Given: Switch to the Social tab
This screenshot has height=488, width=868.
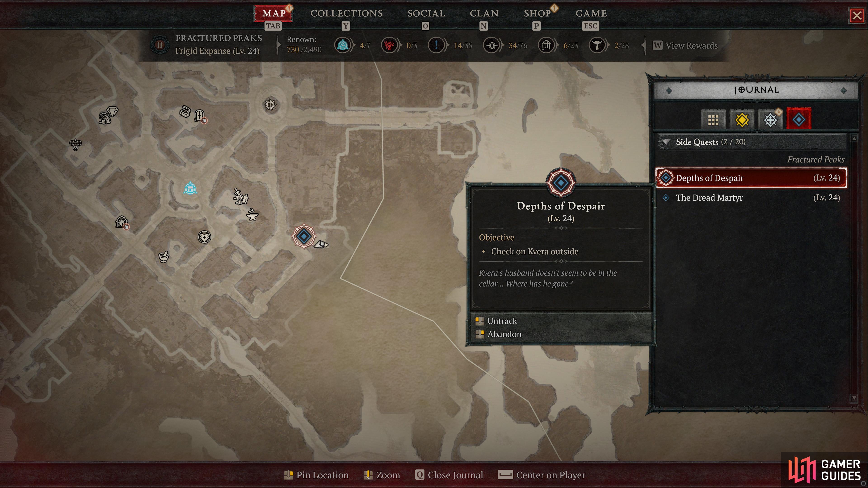Looking at the screenshot, I should click(x=426, y=13).
